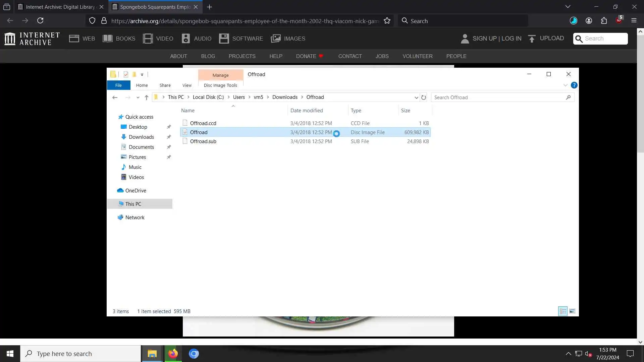Screen dimensions: 644x362
Task: Expand the address bar history dropdown
Action: (416, 98)
